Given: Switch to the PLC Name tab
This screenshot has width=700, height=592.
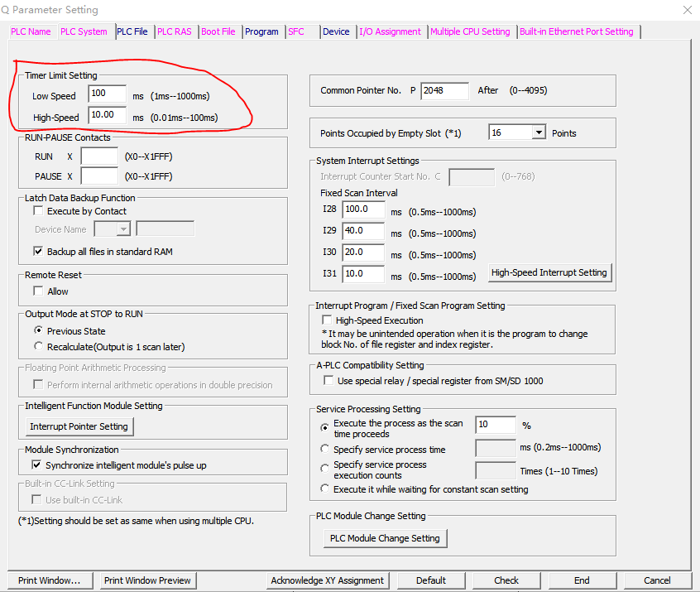Looking at the screenshot, I should 31,31.
